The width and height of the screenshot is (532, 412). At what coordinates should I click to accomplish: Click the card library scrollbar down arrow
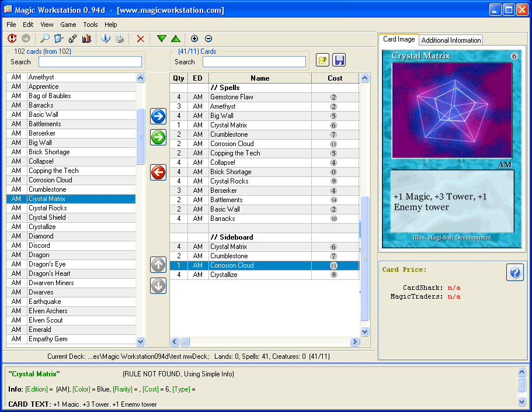pos(141,341)
